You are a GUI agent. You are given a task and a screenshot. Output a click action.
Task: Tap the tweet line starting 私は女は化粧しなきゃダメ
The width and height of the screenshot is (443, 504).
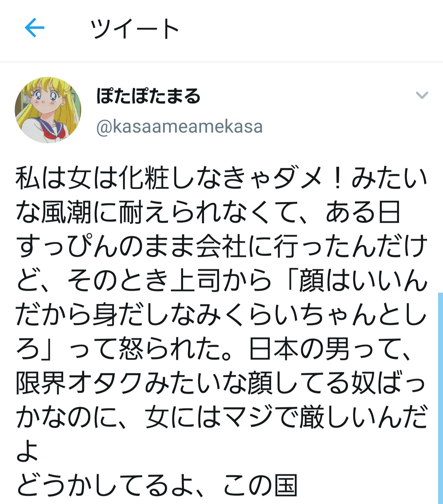221,178
